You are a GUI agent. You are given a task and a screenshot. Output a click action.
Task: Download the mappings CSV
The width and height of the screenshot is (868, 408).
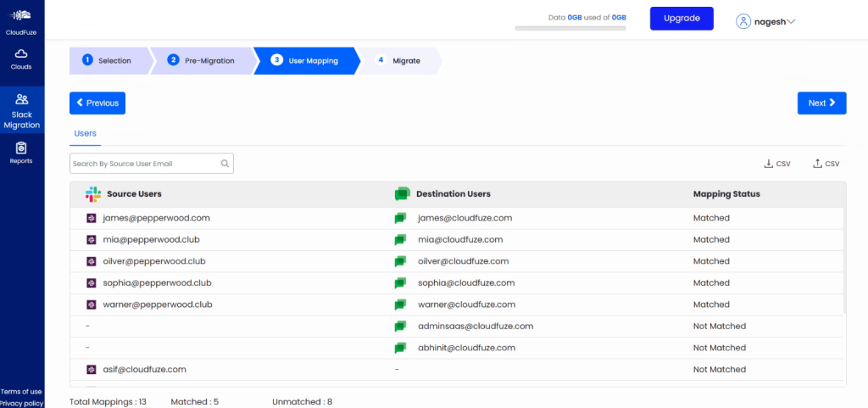776,164
